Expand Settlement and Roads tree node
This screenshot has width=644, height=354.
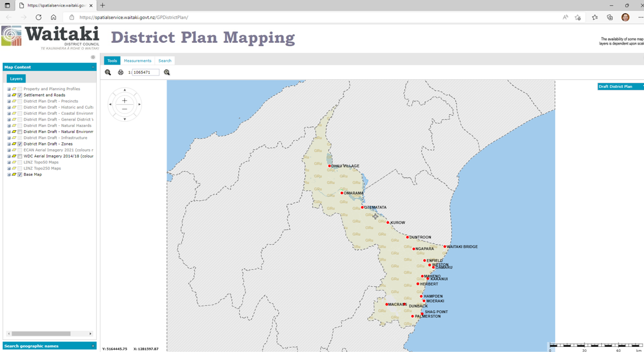point(9,95)
